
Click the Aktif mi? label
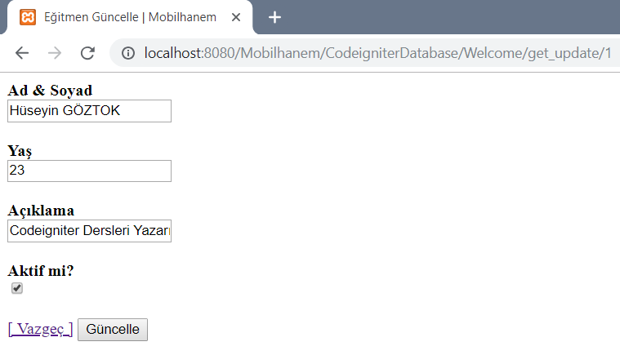coord(41,271)
